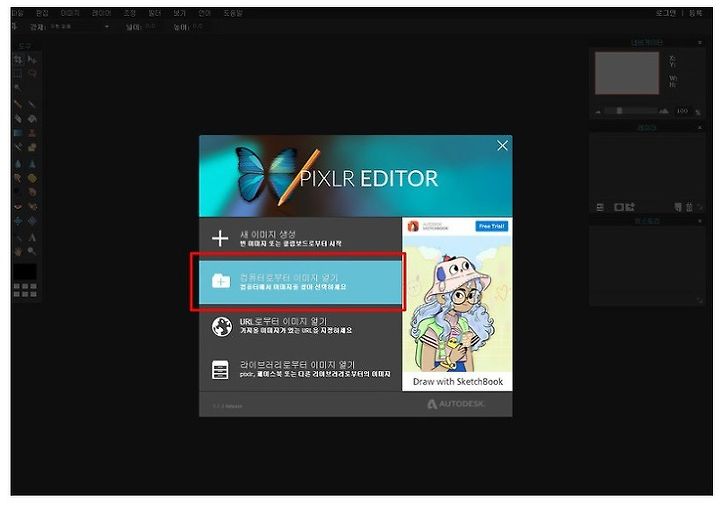Open the 언어 menu
720x507 pixels.
(x=204, y=13)
